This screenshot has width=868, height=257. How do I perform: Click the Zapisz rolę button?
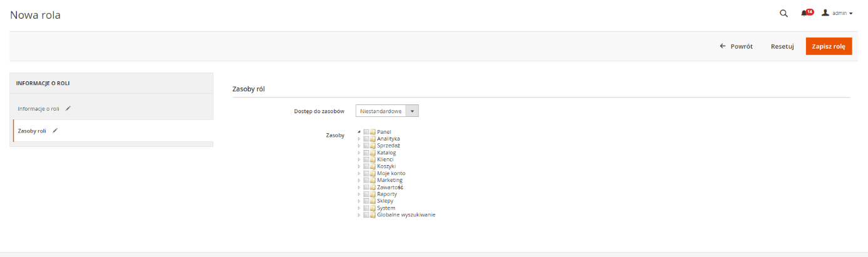[x=829, y=46]
